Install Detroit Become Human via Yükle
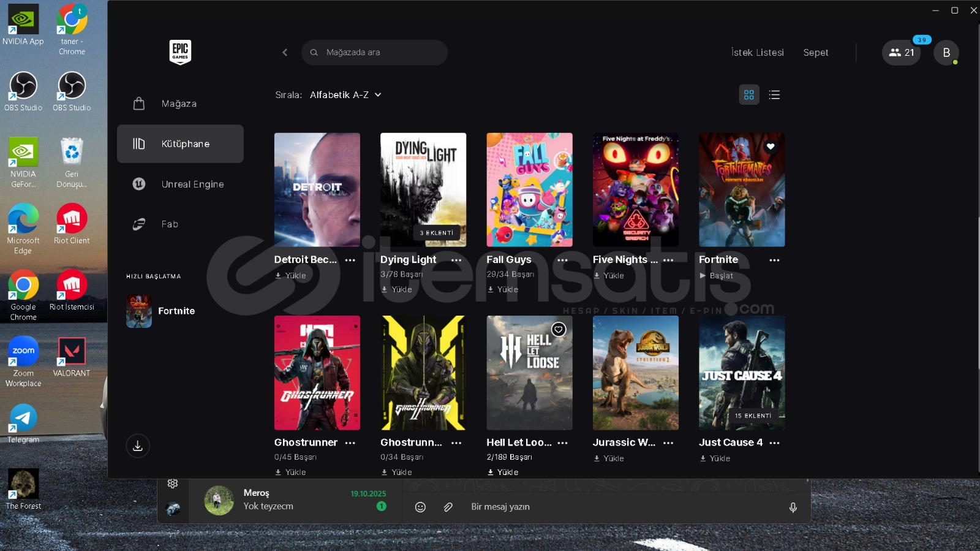980x551 pixels. [291, 276]
